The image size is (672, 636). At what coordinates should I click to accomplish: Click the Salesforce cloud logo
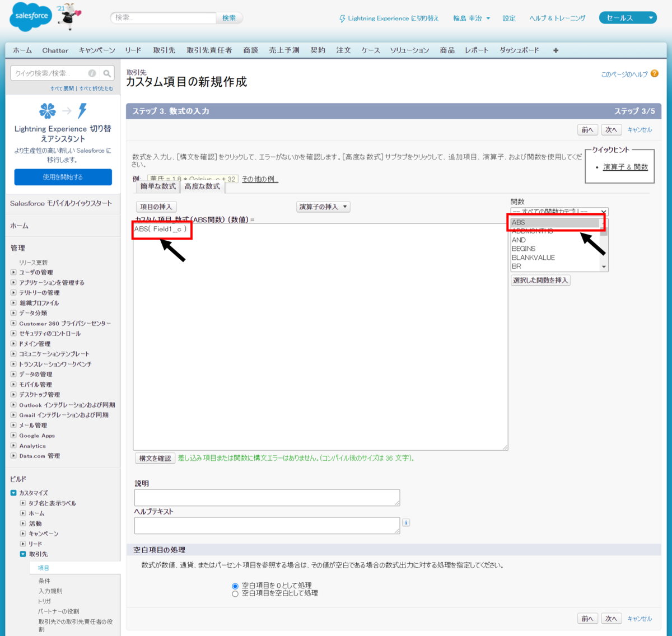(x=31, y=16)
